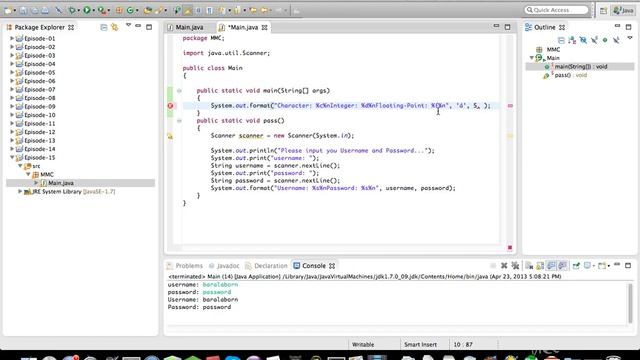
Task: Click the Save icon in main toolbar
Action: point(23,10)
